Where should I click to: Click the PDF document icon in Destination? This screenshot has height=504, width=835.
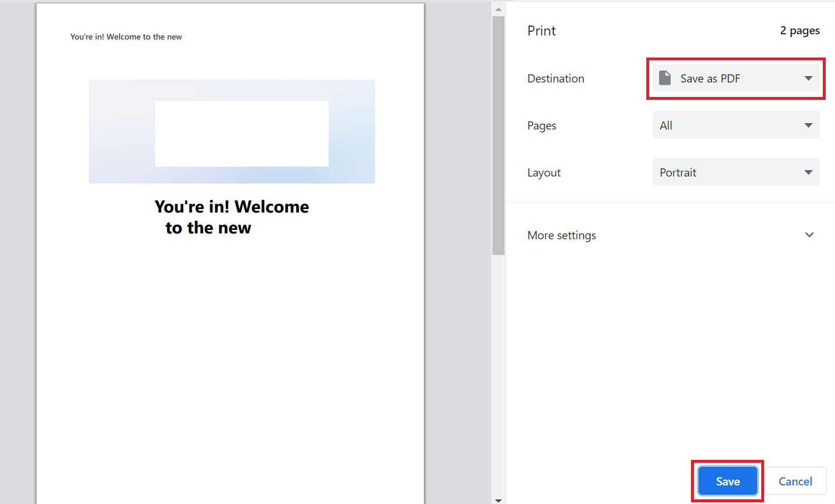[665, 78]
